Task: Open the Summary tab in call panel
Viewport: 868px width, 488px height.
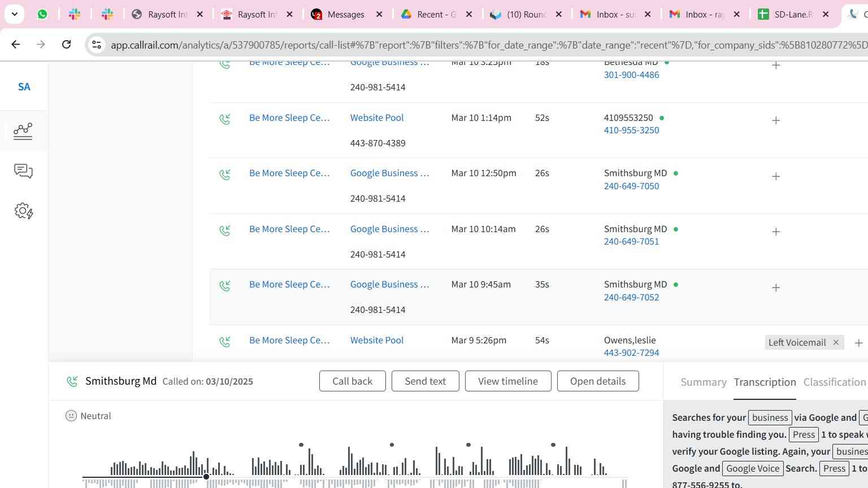Action: pyautogui.click(x=704, y=382)
